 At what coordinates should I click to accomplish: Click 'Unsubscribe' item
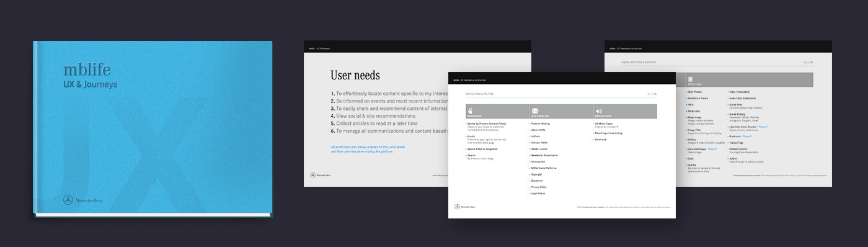[538, 161]
